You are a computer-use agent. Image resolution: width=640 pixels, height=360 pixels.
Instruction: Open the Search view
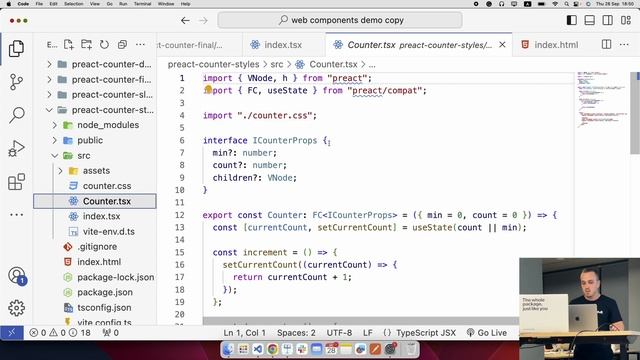point(16,115)
